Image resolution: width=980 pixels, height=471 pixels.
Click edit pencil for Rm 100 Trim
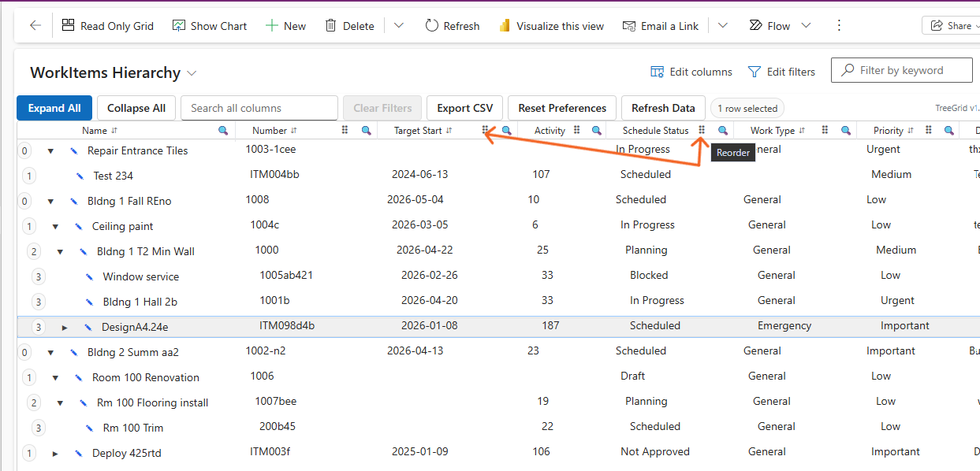coord(88,428)
